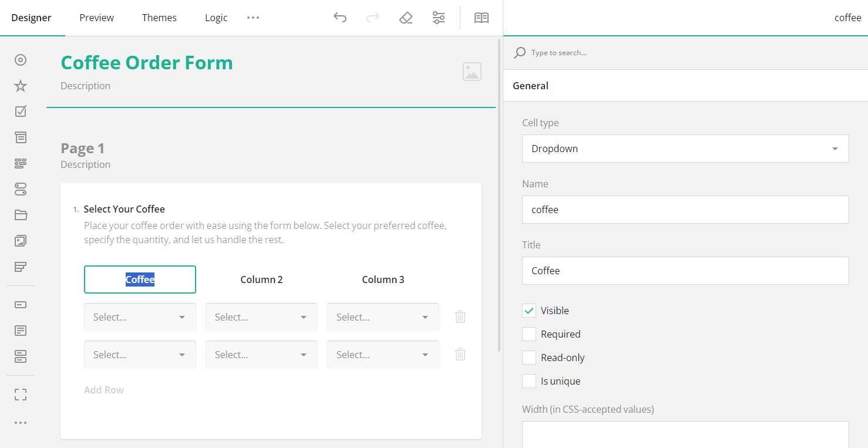This screenshot has width=868, height=448.
Task: Switch to the Preview tab
Action: pyautogui.click(x=96, y=18)
